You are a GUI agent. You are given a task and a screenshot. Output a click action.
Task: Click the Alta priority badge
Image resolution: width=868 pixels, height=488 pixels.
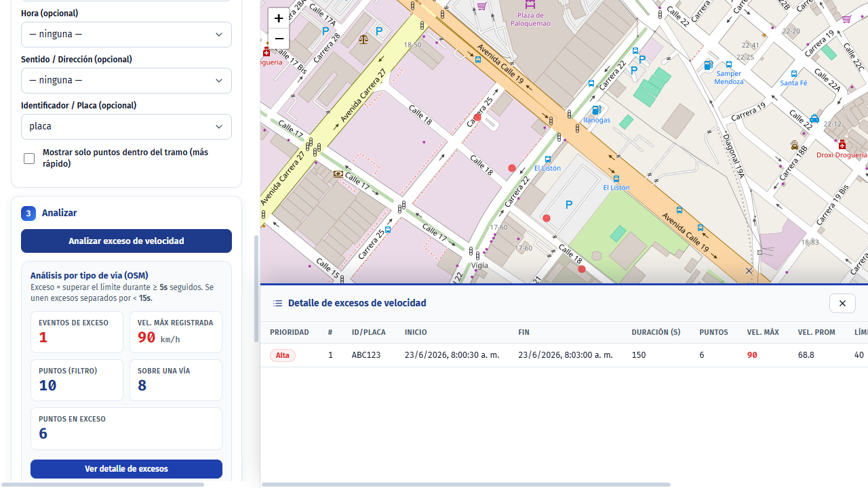[x=283, y=355]
